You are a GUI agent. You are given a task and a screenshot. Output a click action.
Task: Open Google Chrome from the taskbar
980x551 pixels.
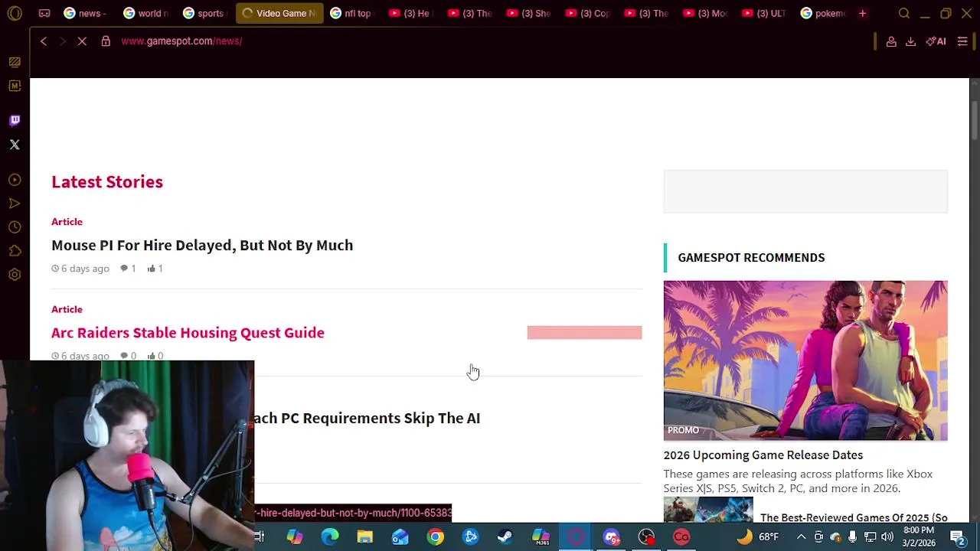[435, 537]
